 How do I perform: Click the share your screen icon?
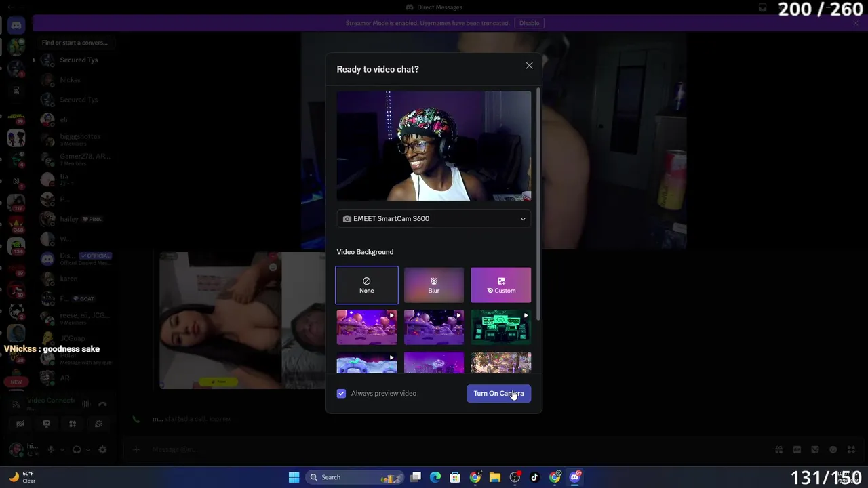coord(46,424)
